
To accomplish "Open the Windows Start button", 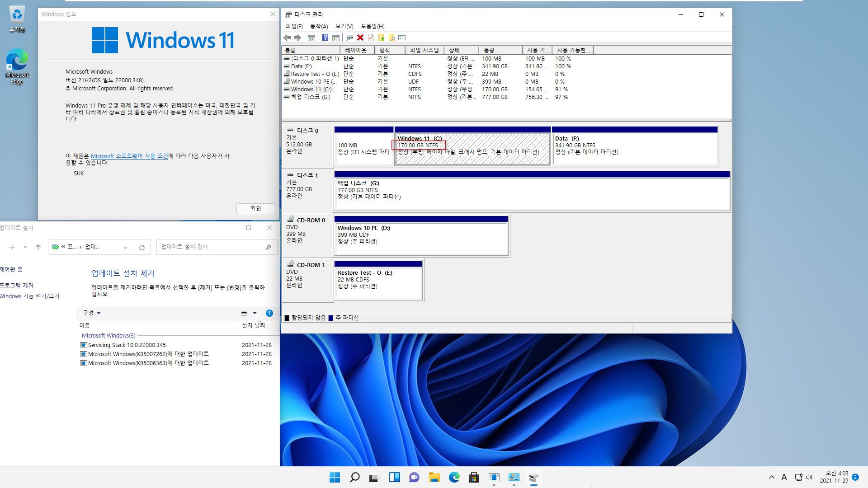I will click(x=335, y=477).
